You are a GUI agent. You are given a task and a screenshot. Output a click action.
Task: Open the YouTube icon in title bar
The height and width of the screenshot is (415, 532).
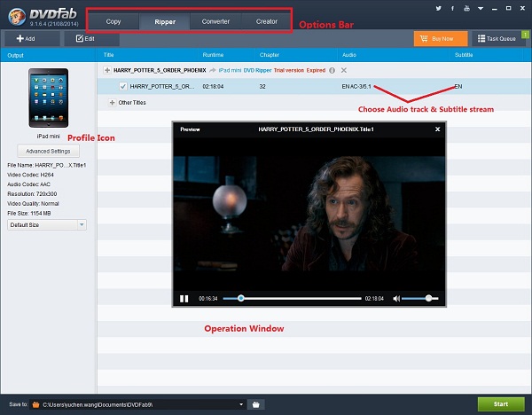466,8
